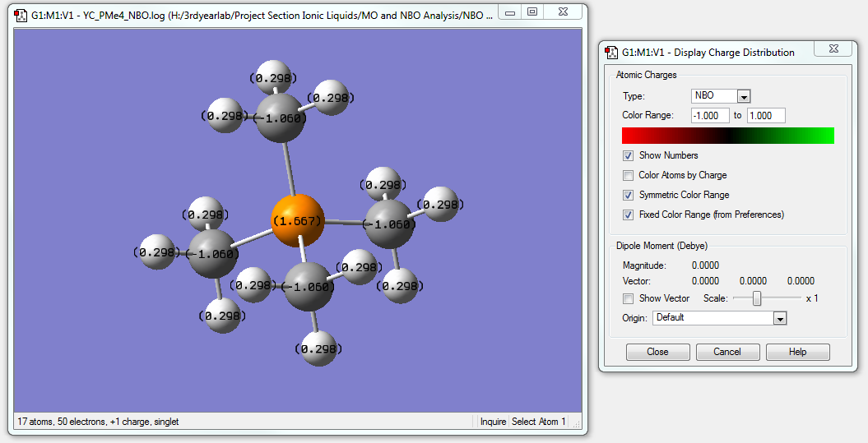This screenshot has width=868, height=443.
Task: Click the Display Charge Distribution dialog title icon
Action: tap(611, 52)
